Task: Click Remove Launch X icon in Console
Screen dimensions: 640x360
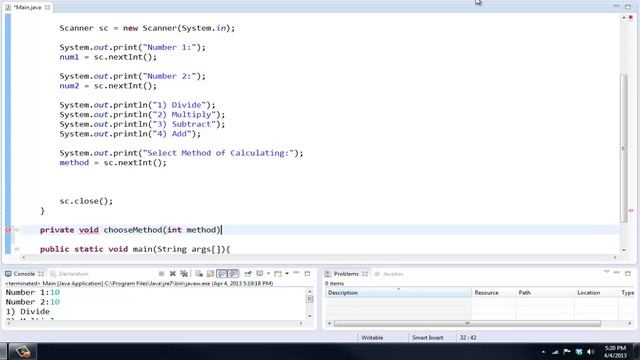Action: pos(173,273)
